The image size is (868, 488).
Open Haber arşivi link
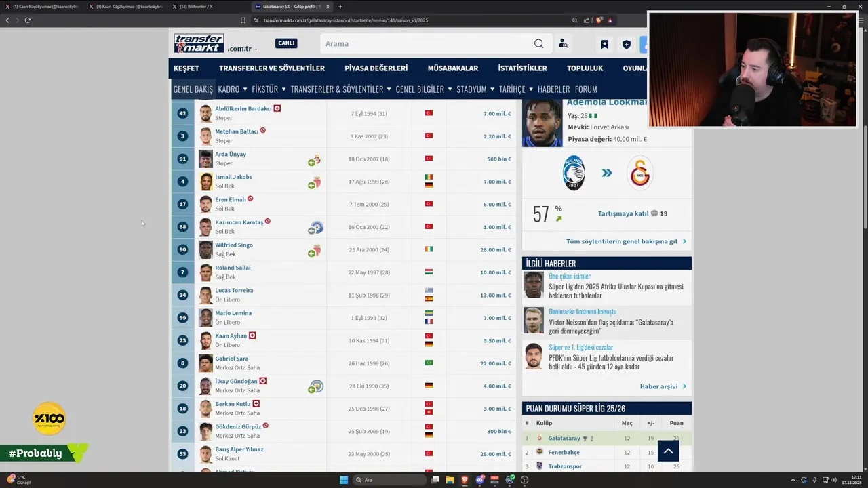pos(663,386)
